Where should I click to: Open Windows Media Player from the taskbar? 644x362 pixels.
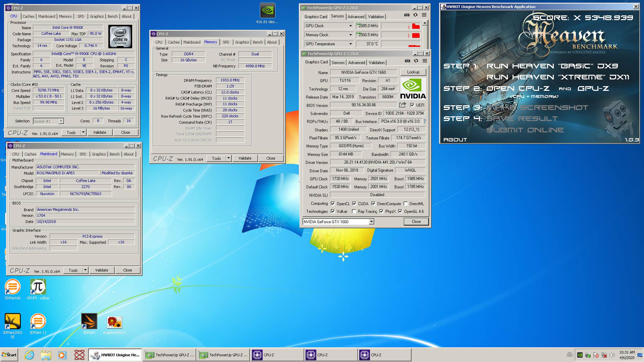pyautogui.click(x=62, y=355)
